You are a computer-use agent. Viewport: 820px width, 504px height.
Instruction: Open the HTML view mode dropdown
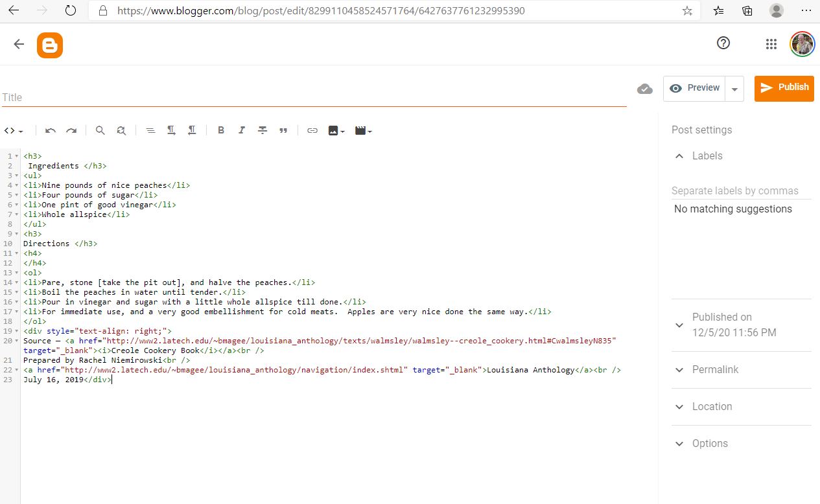point(14,131)
